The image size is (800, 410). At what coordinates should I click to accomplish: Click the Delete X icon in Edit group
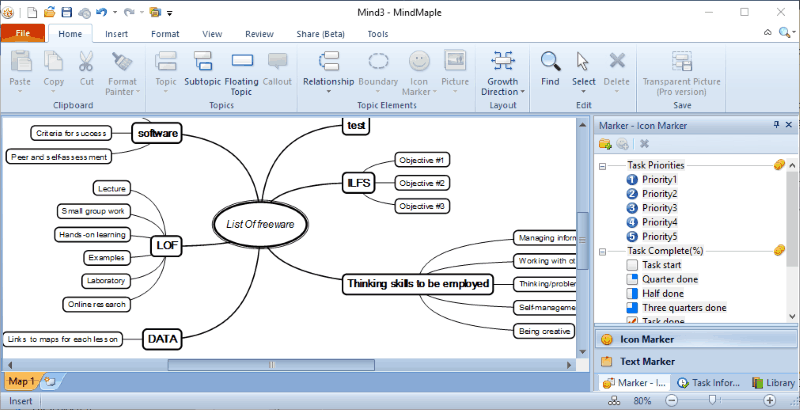(617, 61)
